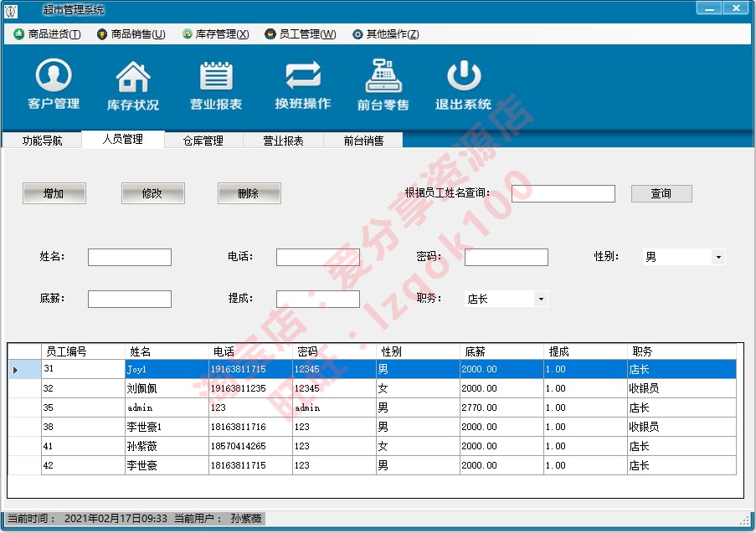This screenshot has height=533, width=756.
Task: Open 商品销售(U) menu
Action: click(x=131, y=34)
